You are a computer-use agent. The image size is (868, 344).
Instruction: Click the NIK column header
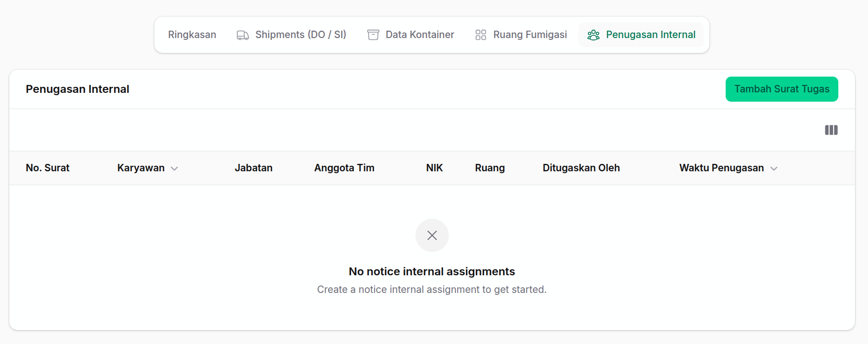click(434, 168)
